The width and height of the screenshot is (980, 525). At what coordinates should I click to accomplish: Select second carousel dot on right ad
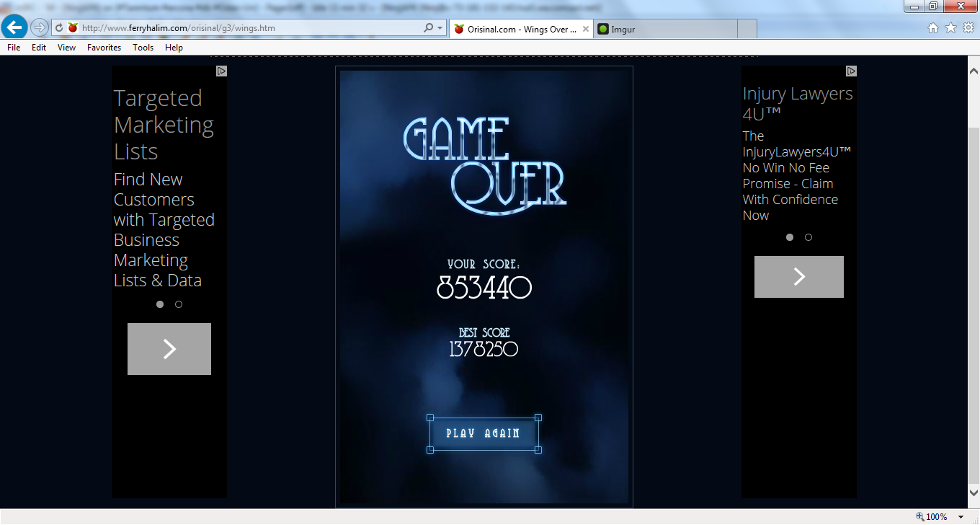tap(808, 237)
